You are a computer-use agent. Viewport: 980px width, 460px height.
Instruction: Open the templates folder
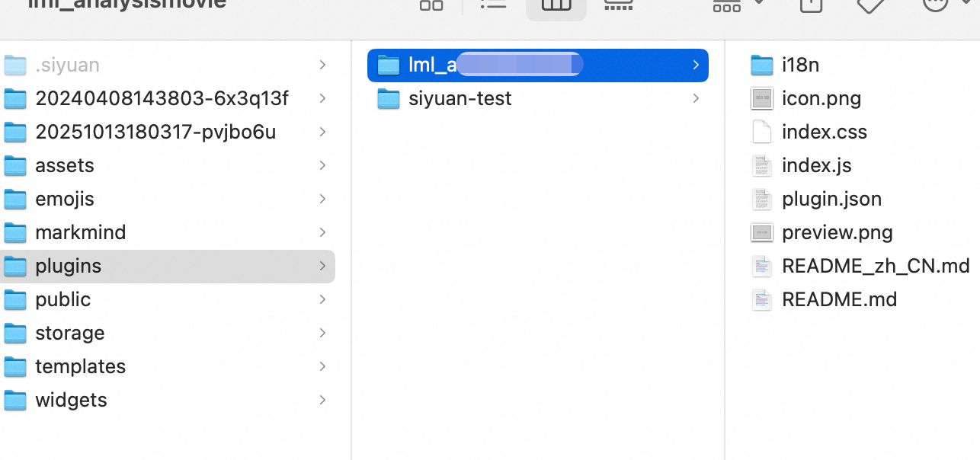[80, 366]
